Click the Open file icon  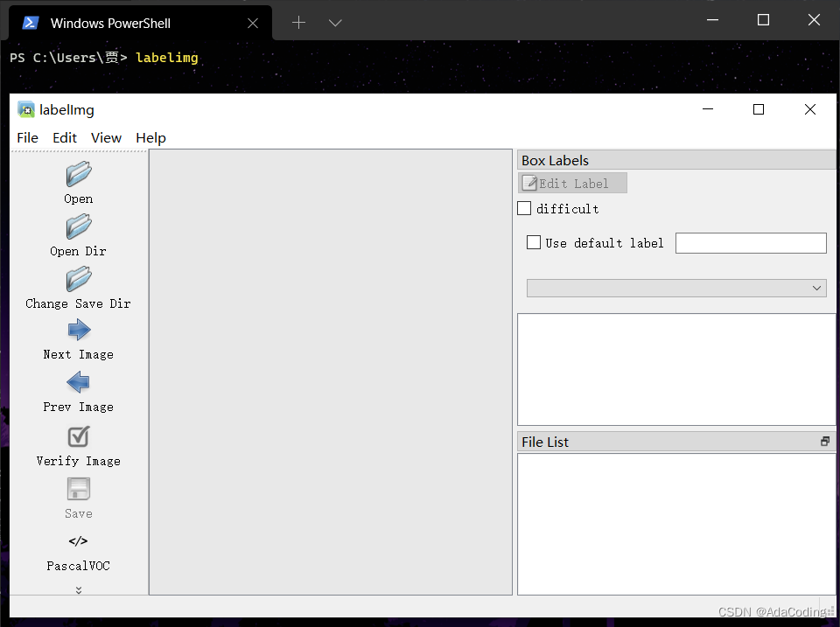79,175
